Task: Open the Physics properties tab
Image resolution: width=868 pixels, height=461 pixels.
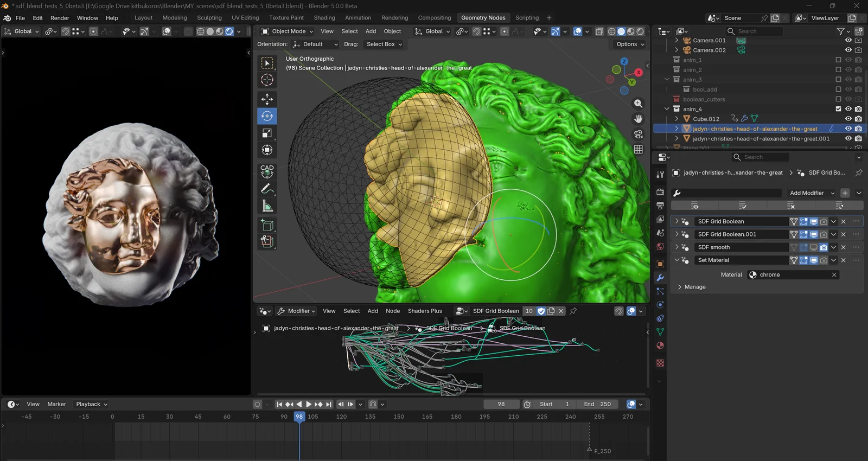Action: point(660,305)
